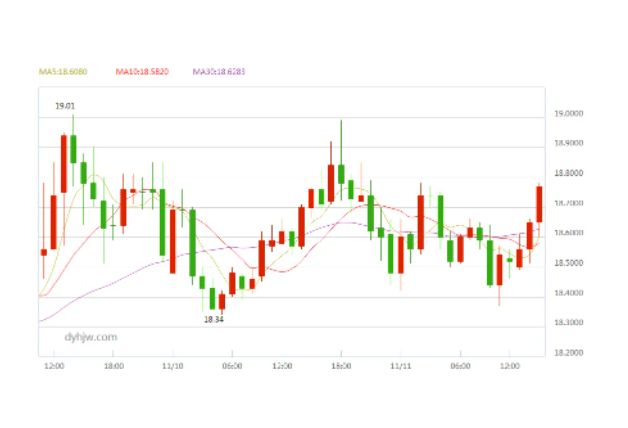
Task: Select the final red candlestick on the chart
Action: click(x=539, y=204)
